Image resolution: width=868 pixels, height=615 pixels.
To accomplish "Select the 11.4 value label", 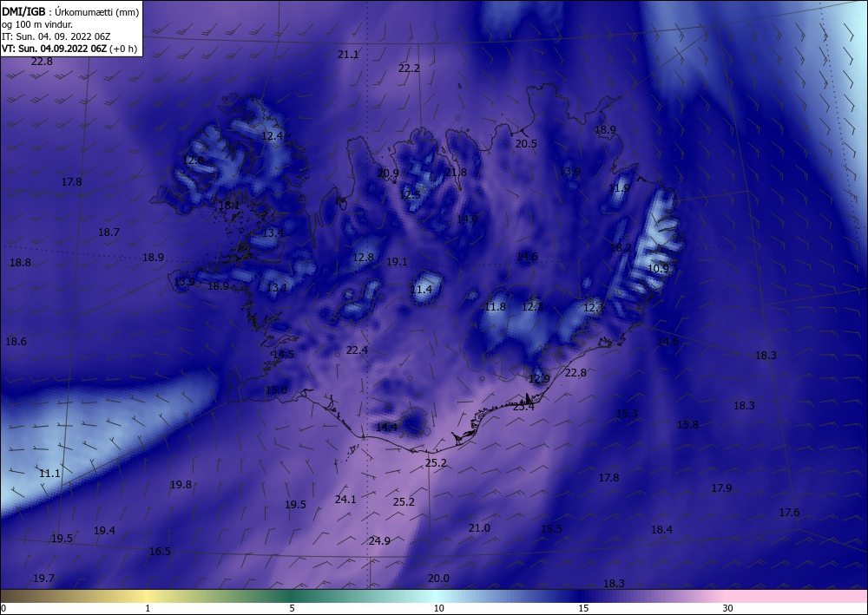I will [421, 289].
